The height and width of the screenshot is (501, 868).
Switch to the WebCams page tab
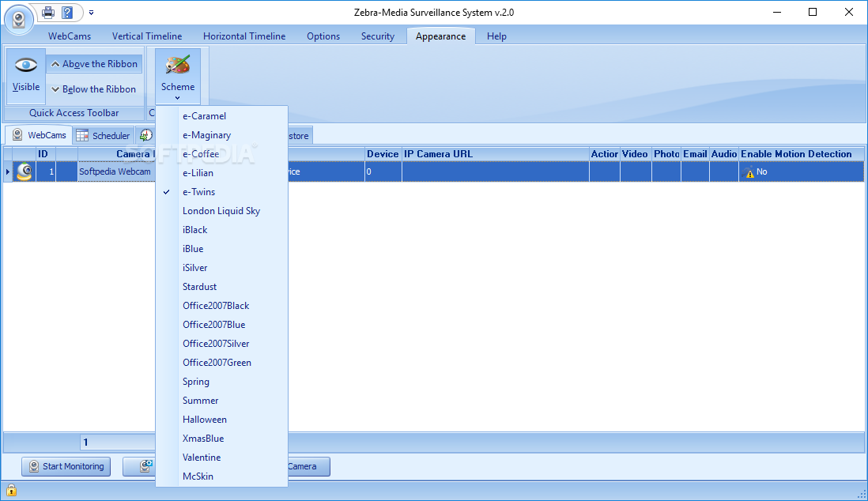pyautogui.click(x=39, y=135)
